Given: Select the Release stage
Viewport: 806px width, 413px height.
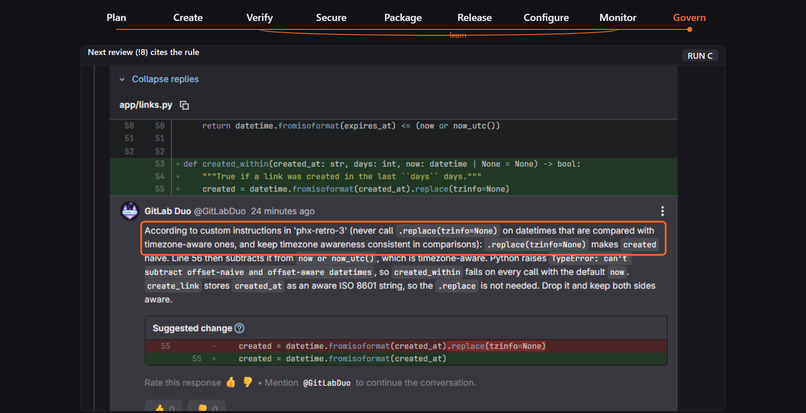Looking at the screenshot, I should [x=474, y=17].
